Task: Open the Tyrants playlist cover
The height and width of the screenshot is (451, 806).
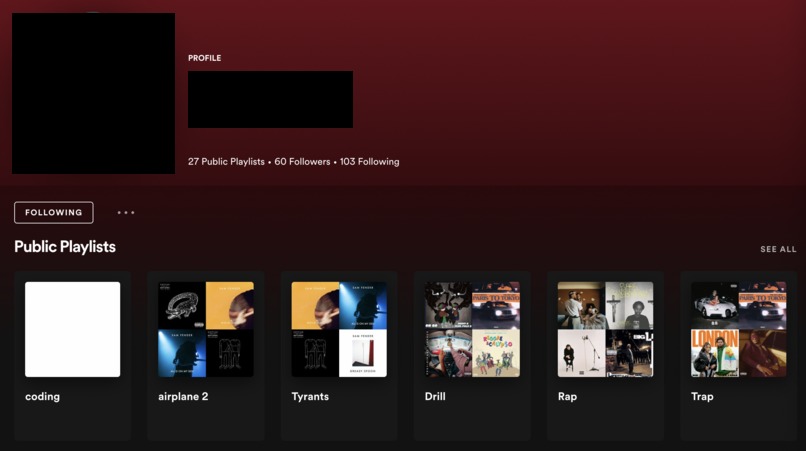Action: pos(339,329)
